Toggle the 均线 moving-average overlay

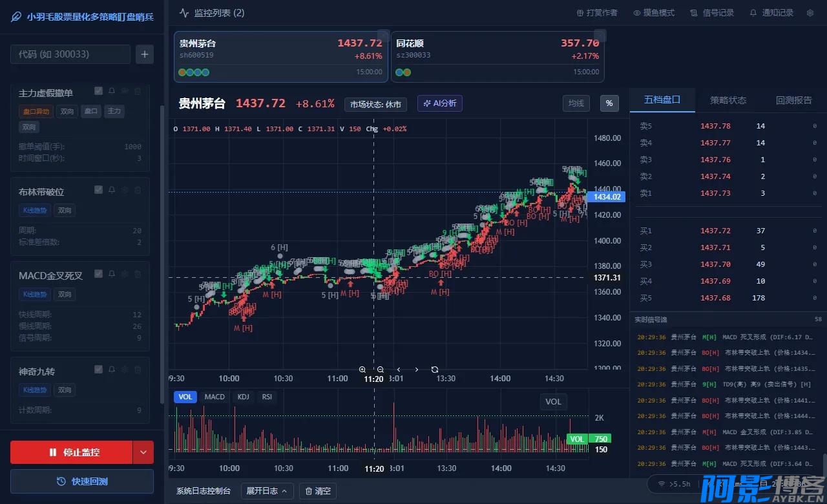576,103
